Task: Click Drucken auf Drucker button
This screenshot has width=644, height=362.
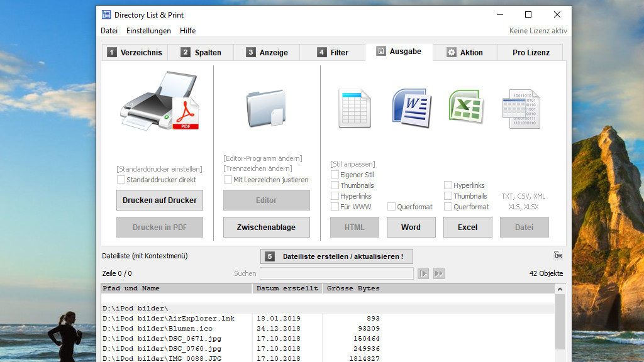Action: [x=160, y=200]
